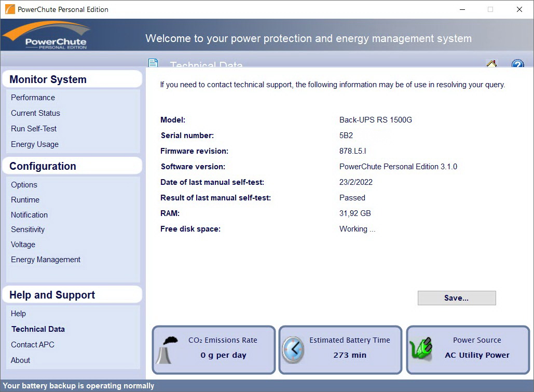
Task: Open Contact APC
Action: coord(33,345)
